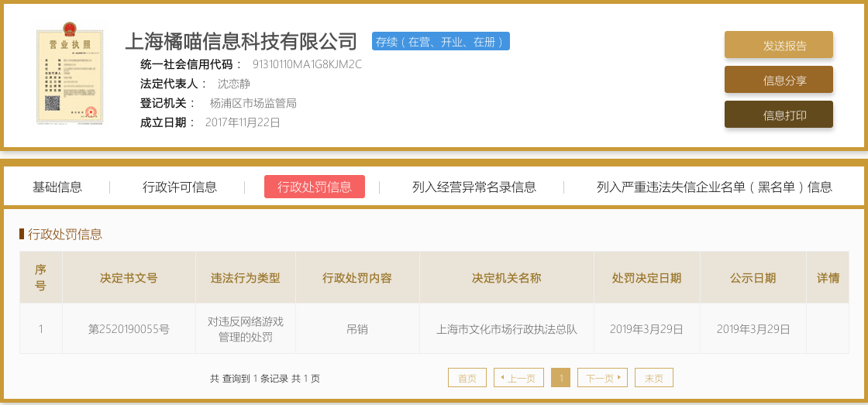Open the 列入经营异常名录信息 tab
Viewport: 868px width, 405px height.
coord(474,187)
